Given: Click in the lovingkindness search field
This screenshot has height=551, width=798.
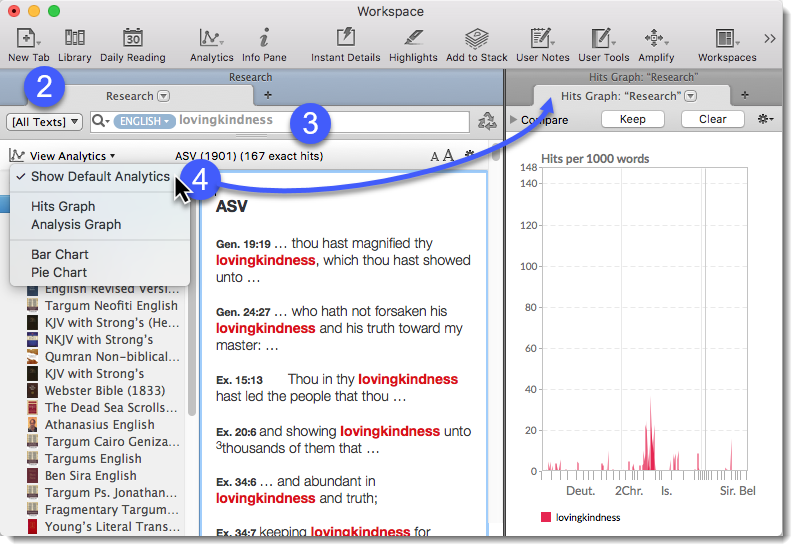Looking at the screenshot, I should (320, 121).
